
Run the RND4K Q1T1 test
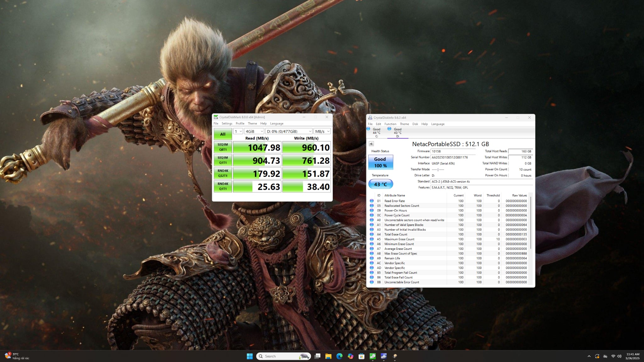[x=223, y=186]
